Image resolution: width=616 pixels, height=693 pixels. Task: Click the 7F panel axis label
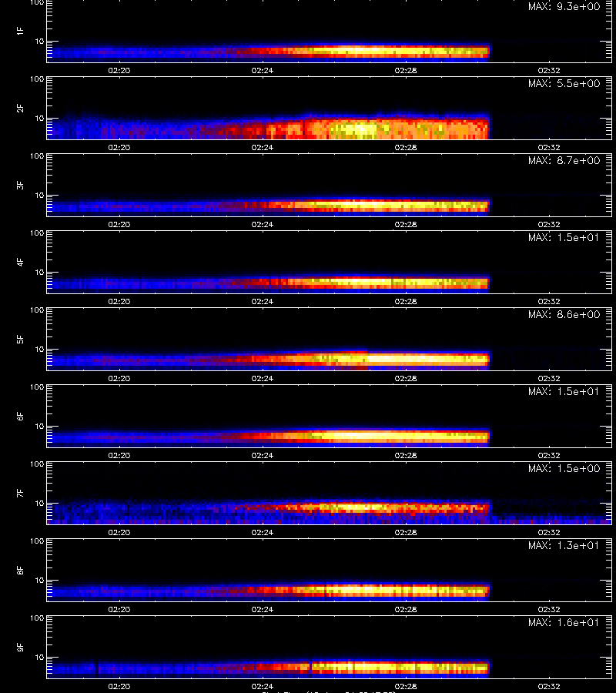pyautogui.click(x=19, y=494)
